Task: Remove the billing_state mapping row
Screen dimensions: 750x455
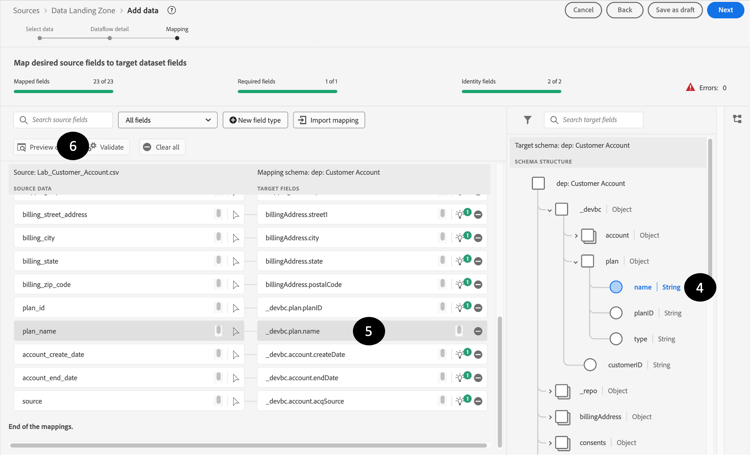Action: coord(478,261)
